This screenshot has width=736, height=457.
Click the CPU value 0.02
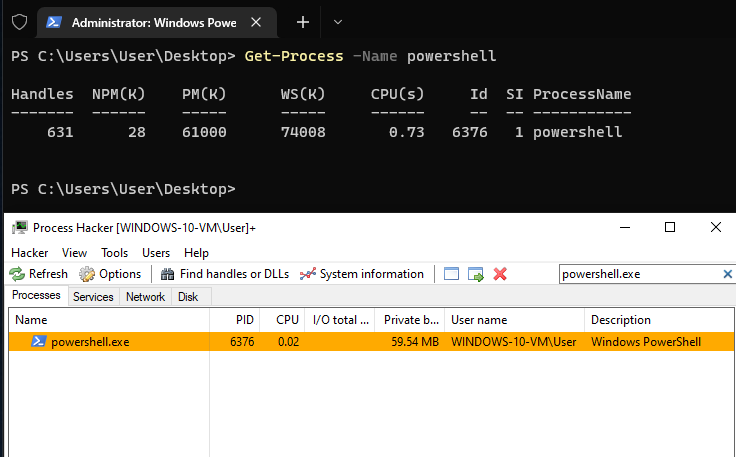click(x=288, y=342)
